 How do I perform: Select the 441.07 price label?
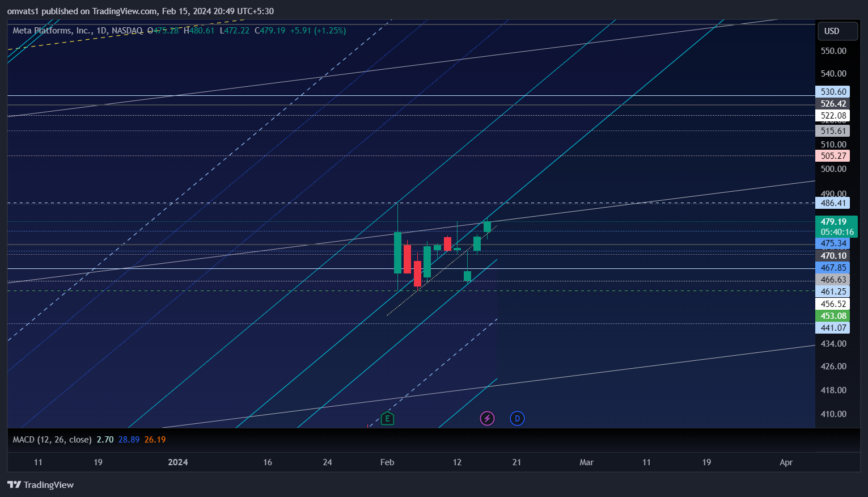pos(833,328)
